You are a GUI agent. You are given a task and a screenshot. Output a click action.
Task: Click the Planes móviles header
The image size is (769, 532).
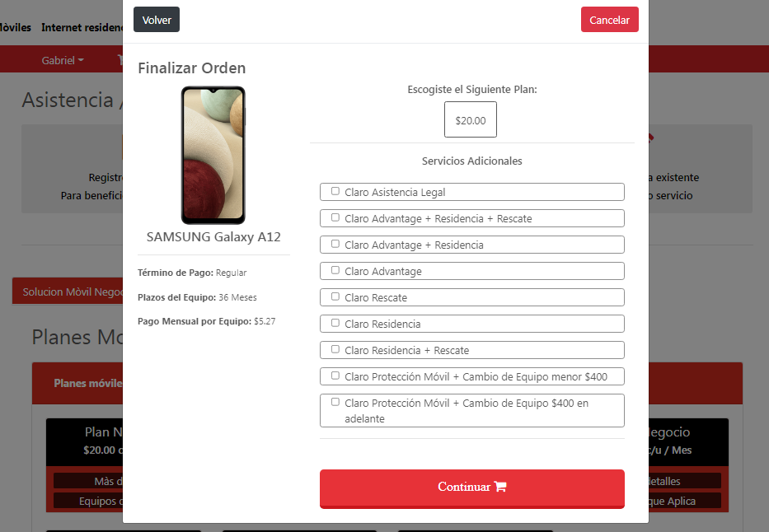(x=88, y=383)
